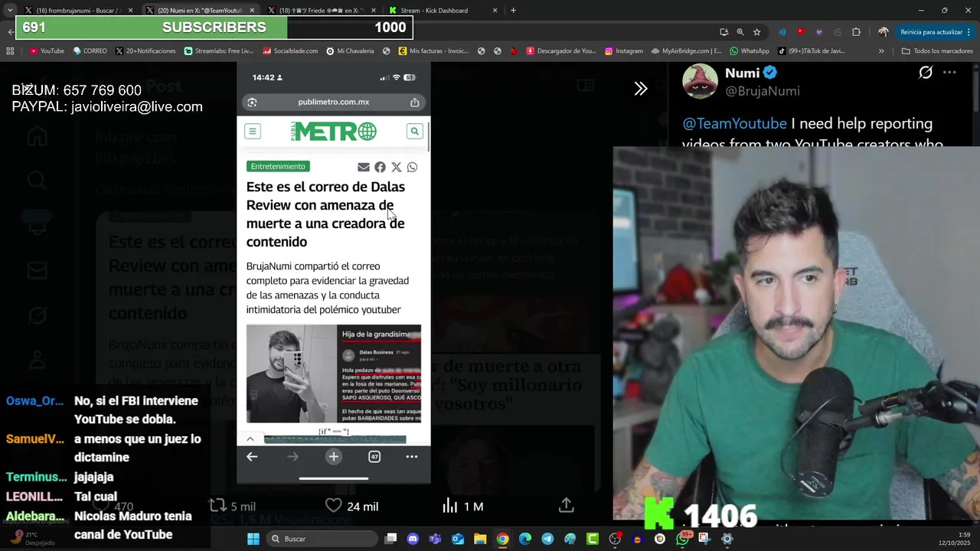The image size is (980, 551).
Task: Open the Publimetro hamburger menu
Action: [x=253, y=131]
